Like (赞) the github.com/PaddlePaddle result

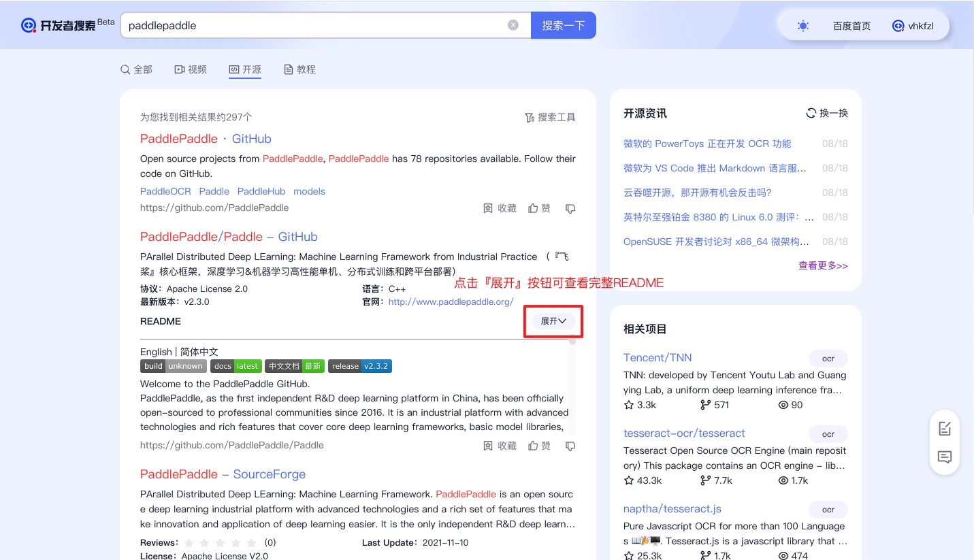click(x=539, y=208)
